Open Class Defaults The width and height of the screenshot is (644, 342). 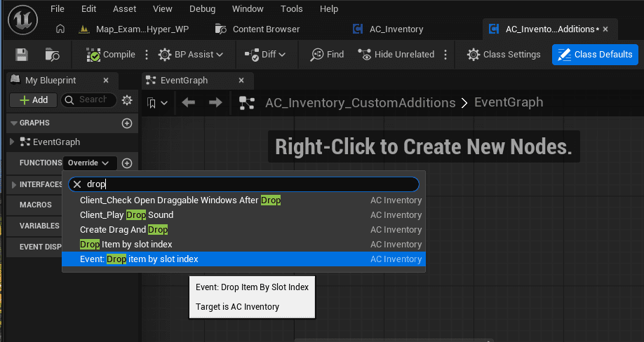tap(595, 55)
